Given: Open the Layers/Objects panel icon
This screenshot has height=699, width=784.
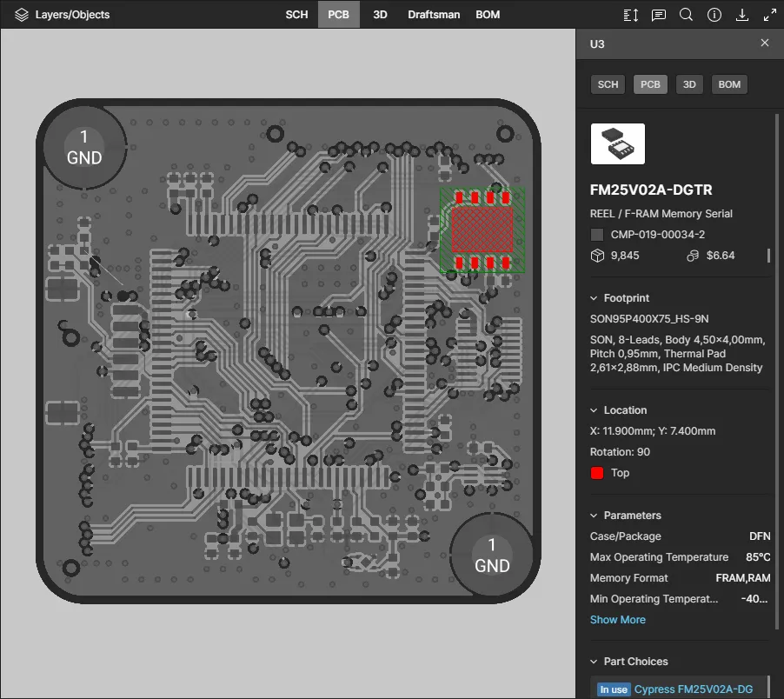Looking at the screenshot, I should tap(22, 15).
